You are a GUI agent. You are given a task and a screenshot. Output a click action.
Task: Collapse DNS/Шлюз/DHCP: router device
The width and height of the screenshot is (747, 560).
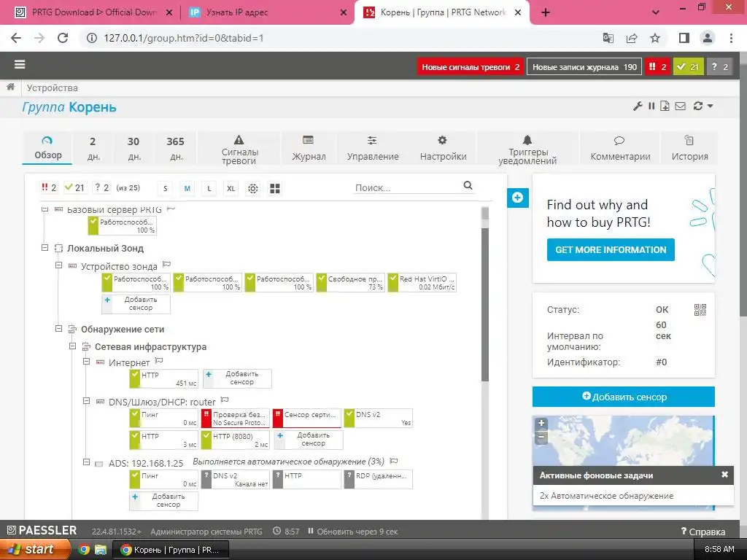(x=86, y=401)
